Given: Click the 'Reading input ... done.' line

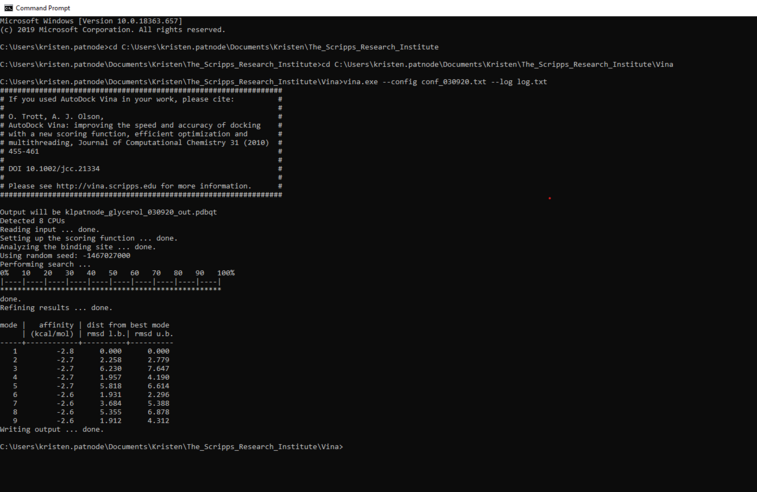Looking at the screenshot, I should click(50, 230).
